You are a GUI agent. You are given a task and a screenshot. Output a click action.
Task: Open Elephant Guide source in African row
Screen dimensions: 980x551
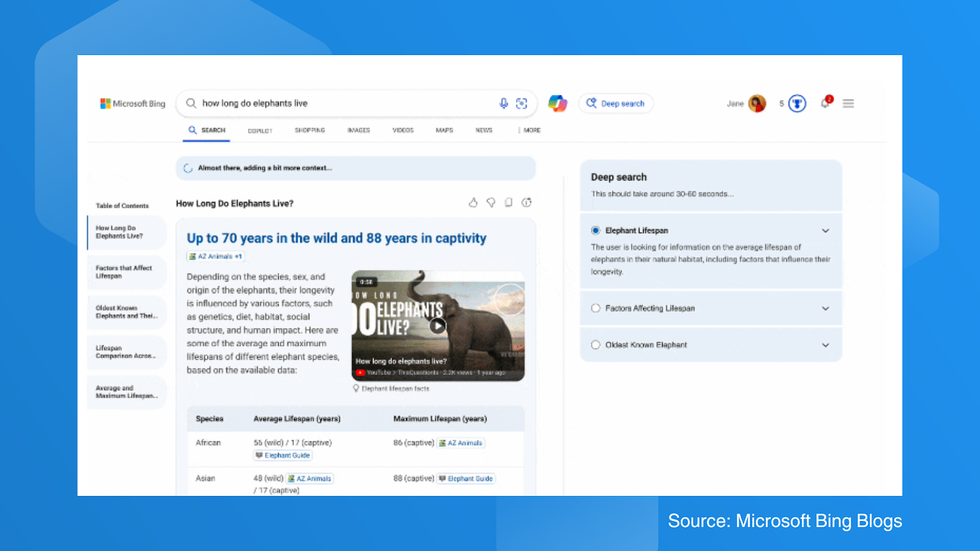(283, 455)
